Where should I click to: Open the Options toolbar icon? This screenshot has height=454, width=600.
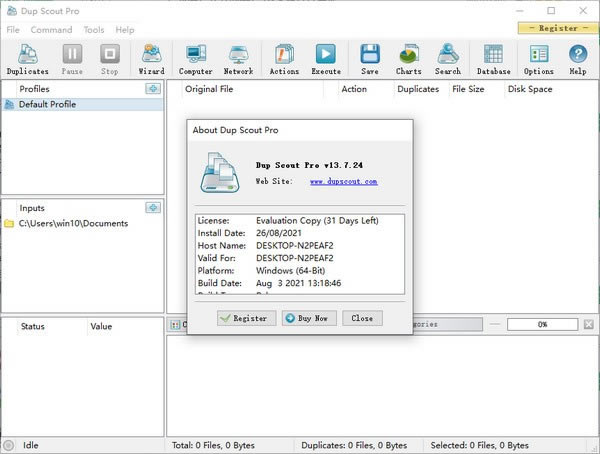(x=539, y=59)
